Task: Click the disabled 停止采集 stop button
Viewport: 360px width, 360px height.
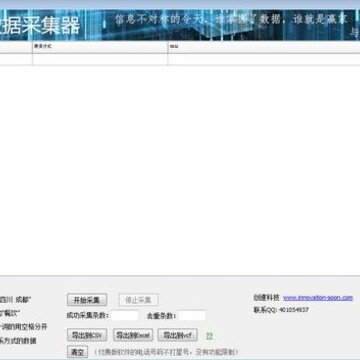Action: pos(138,300)
